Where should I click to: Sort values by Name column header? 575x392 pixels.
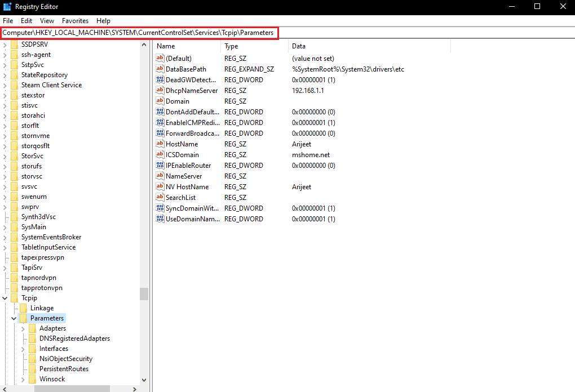(187, 46)
